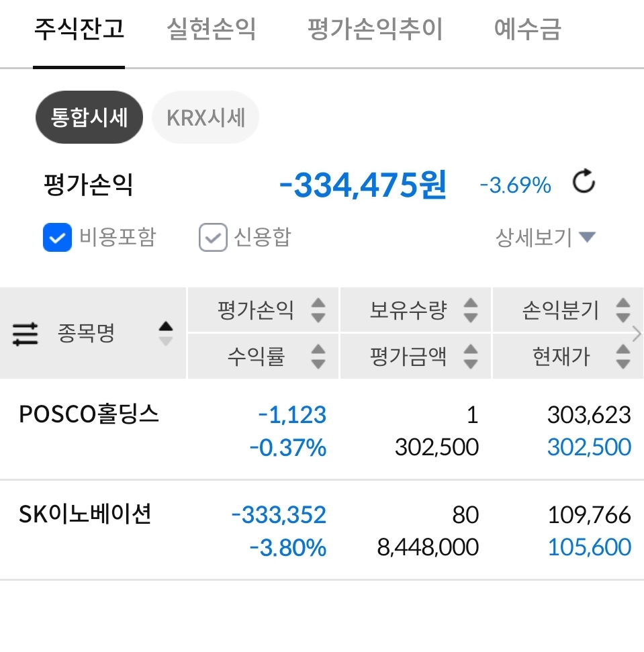The width and height of the screenshot is (644, 652).
Task: Enable the 신용합 checkbox
Action: coord(213,238)
